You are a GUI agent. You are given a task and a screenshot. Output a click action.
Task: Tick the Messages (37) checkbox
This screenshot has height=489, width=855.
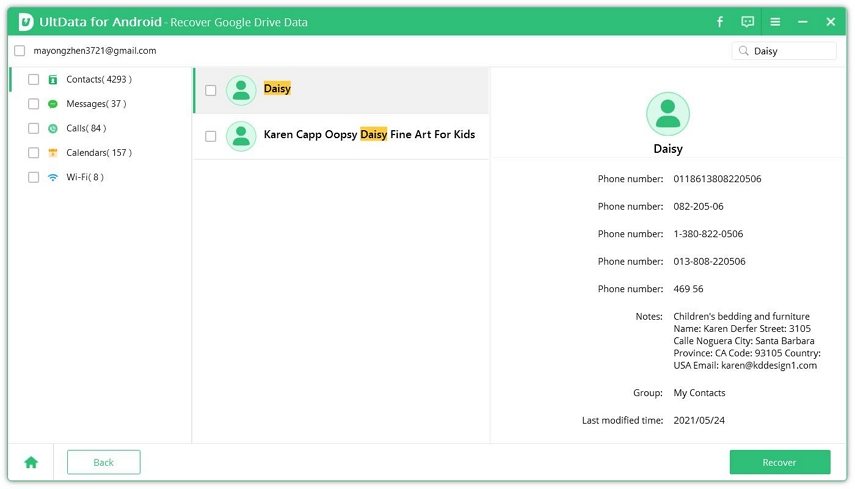tap(34, 104)
